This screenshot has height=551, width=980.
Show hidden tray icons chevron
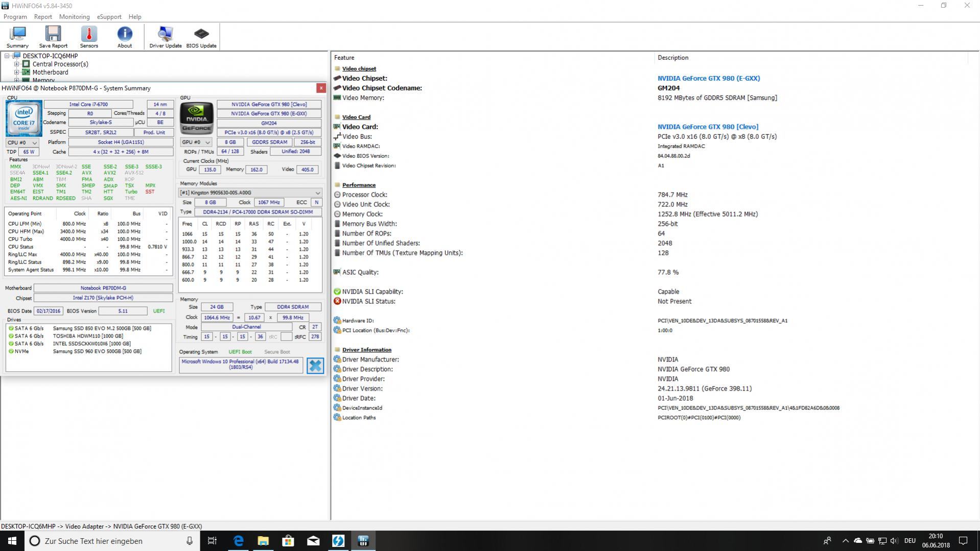tap(845, 541)
